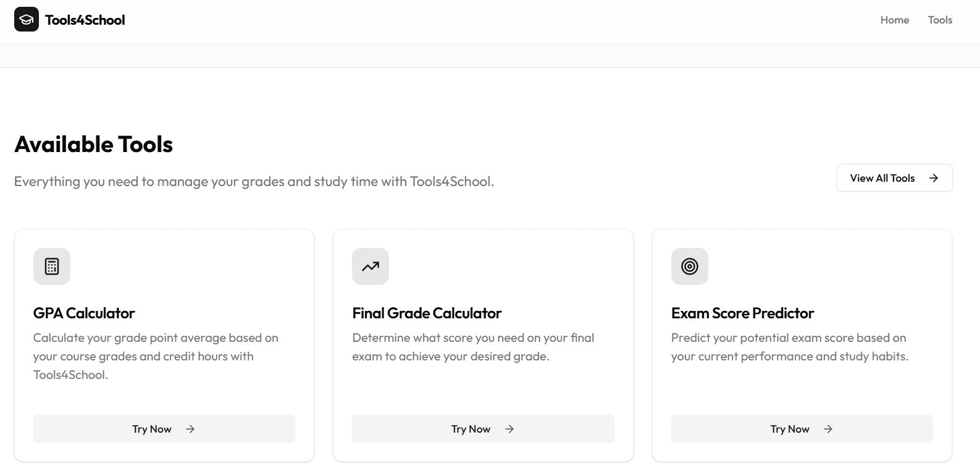Click the arrow in Final Grade Calculator Try Now
Screen dimensions: 980x471
tap(509, 428)
